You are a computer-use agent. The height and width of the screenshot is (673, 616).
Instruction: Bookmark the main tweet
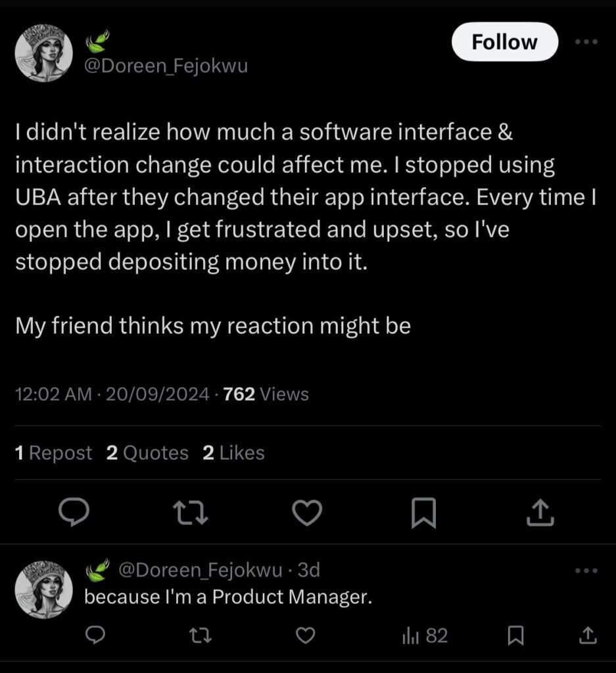click(423, 513)
